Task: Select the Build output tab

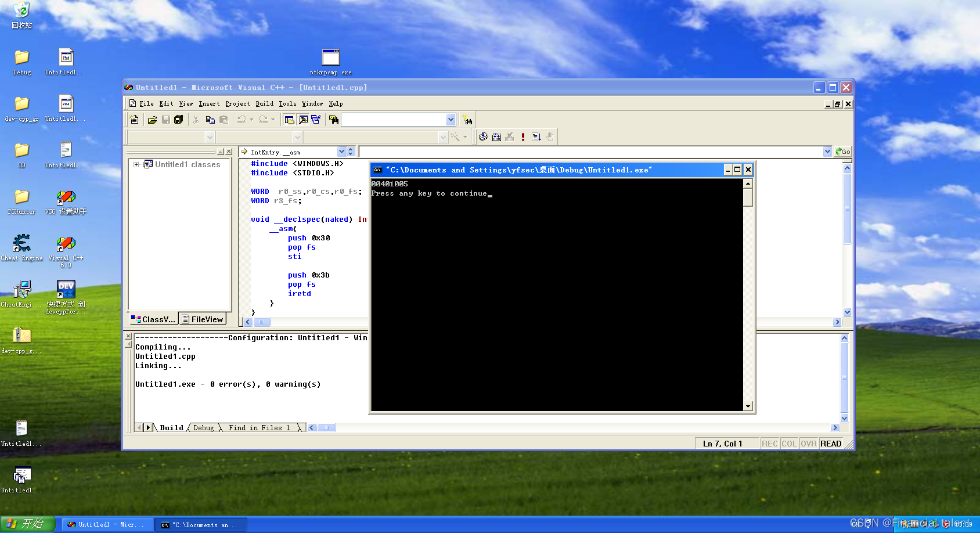Action: tap(171, 428)
